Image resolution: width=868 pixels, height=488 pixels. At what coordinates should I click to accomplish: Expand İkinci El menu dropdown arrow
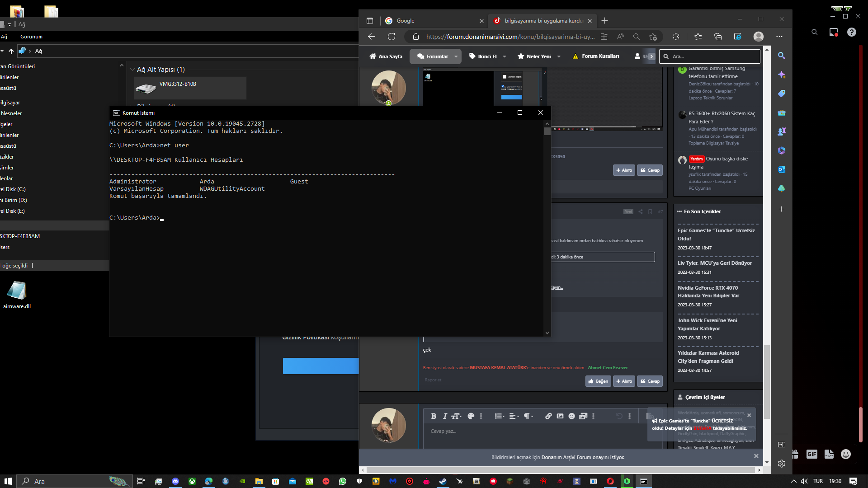505,56
